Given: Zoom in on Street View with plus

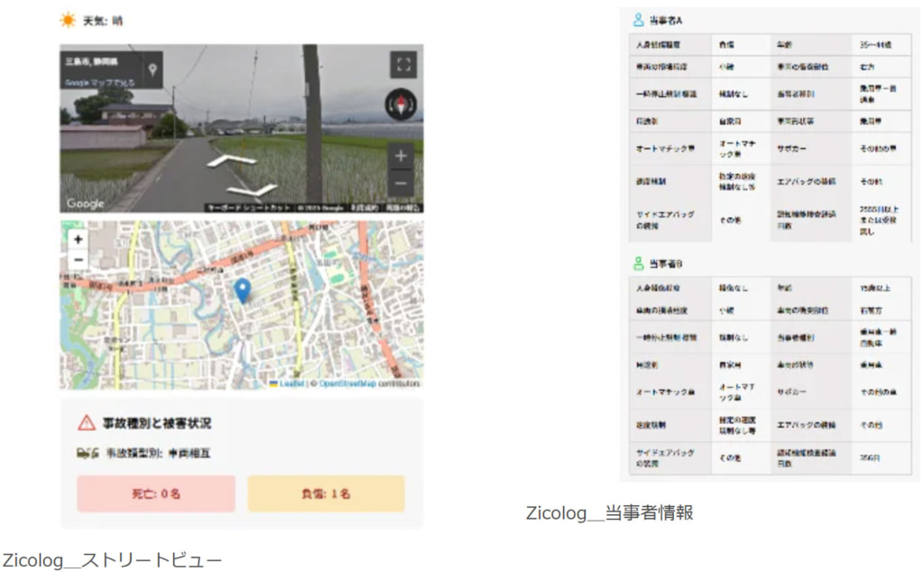Looking at the screenshot, I should point(402,156).
